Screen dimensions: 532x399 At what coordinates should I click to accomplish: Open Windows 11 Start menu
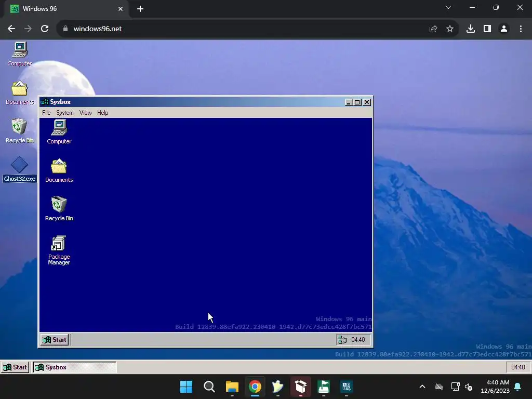coord(187,387)
